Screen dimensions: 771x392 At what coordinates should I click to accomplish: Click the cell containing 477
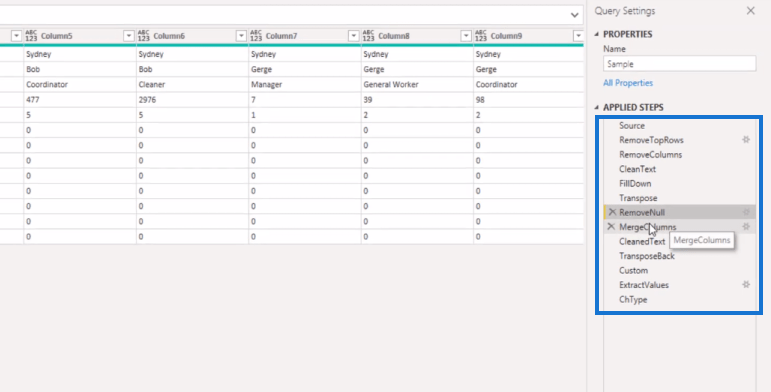pyautogui.click(x=80, y=99)
